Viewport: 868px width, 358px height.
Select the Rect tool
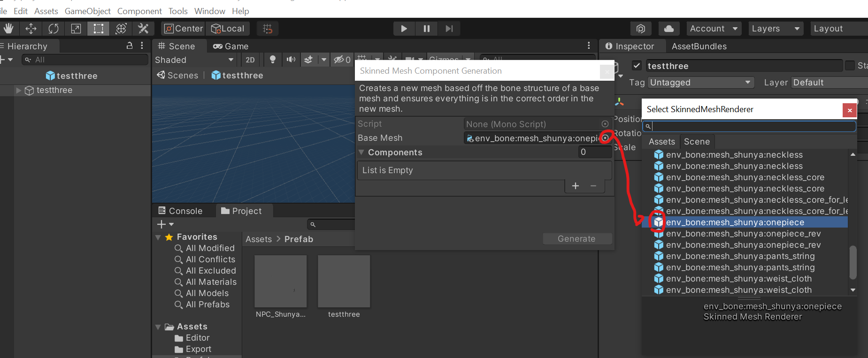(x=99, y=29)
